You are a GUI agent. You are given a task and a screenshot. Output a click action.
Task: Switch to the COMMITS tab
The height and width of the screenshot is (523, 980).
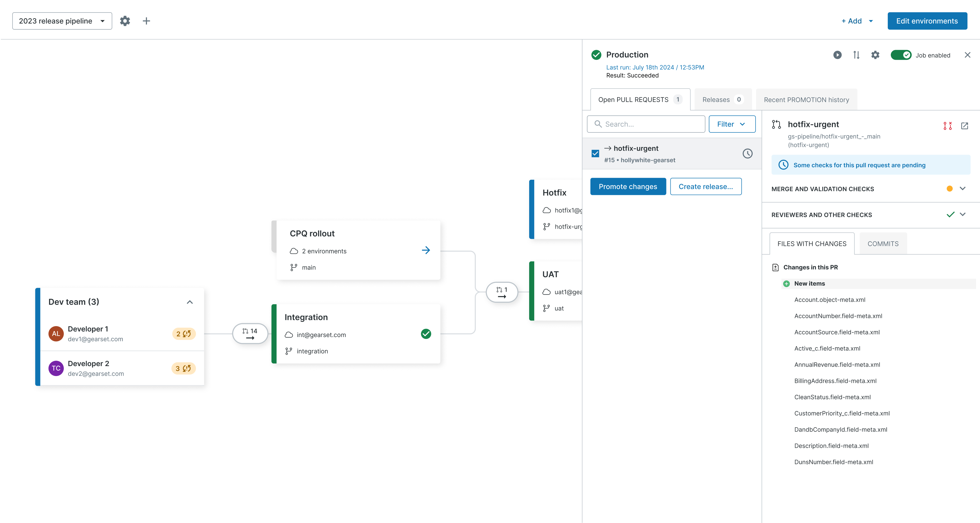[883, 244]
